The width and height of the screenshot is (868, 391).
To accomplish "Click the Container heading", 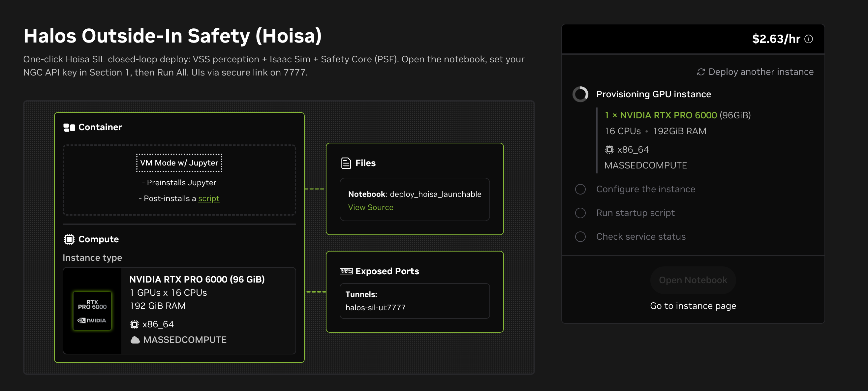I will [x=100, y=127].
